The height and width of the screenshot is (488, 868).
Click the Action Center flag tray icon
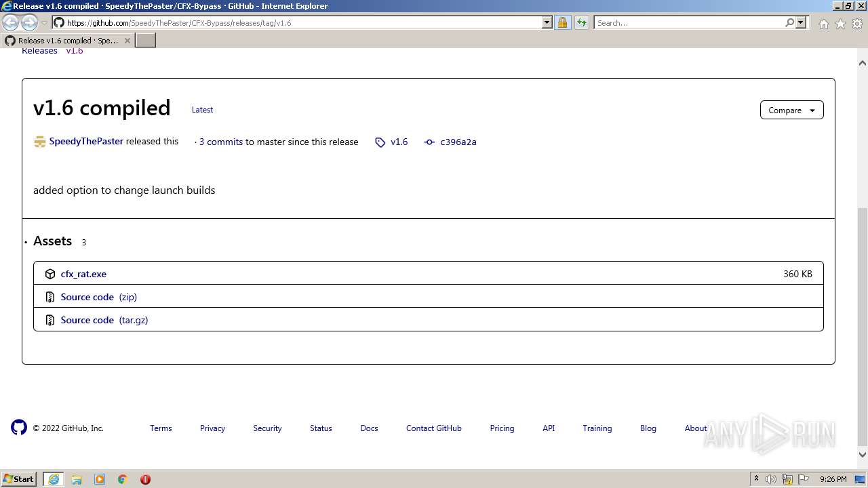[804, 479]
